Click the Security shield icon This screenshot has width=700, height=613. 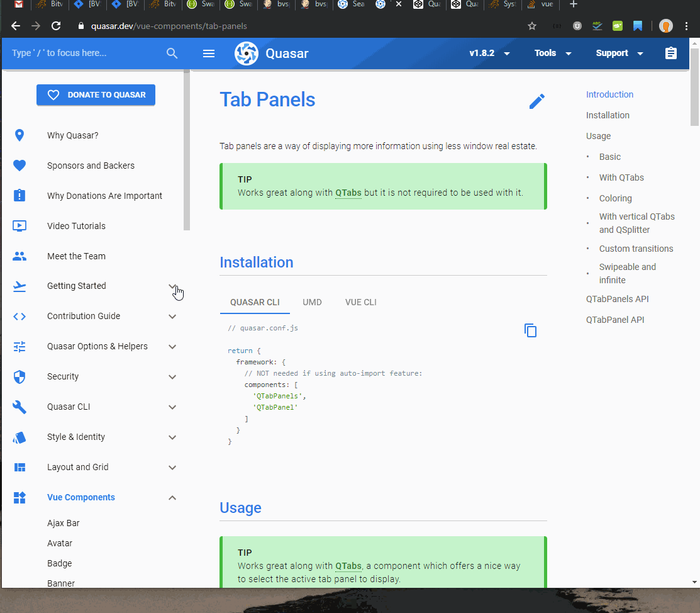[x=19, y=376]
